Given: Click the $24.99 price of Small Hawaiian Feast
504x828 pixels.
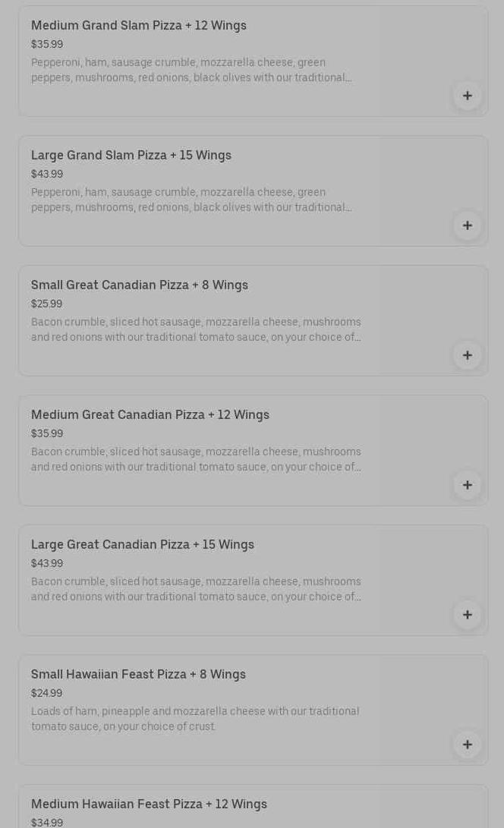Looking at the screenshot, I should pos(47,694).
